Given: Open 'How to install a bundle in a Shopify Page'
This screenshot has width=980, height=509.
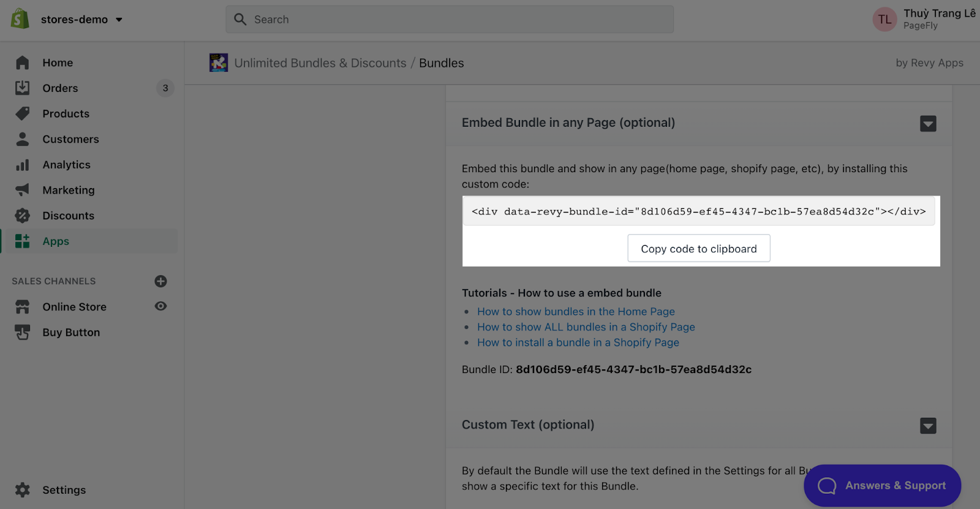Looking at the screenshot, I should tap(578, 342).
